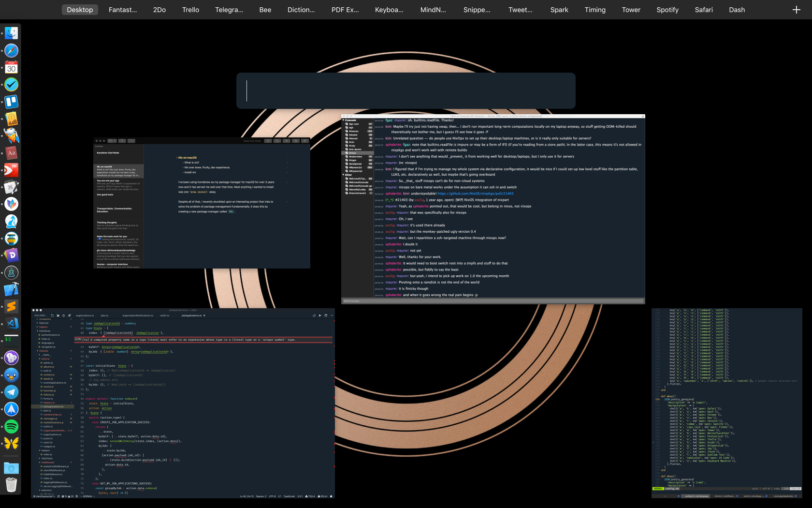Screen dimensions: 812x508
Task: Click TSLint in the VS Code status bar
Action: click(x=310, y=496)
